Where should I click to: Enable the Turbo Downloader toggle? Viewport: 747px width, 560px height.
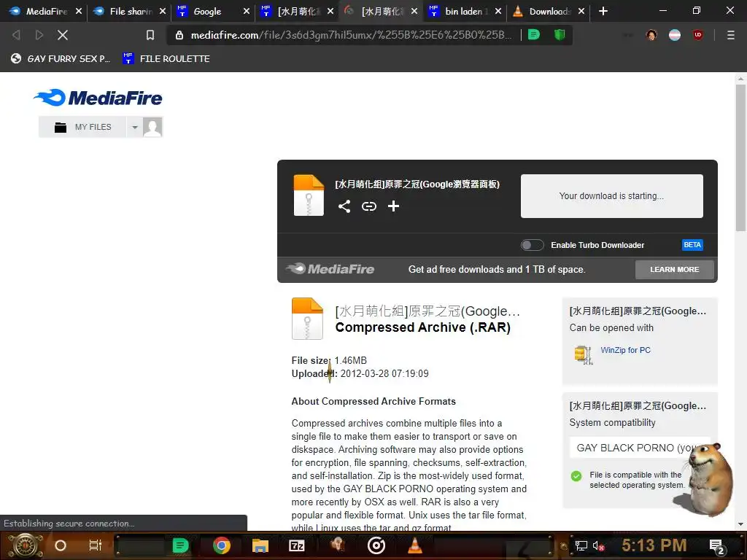coord(532,245)
